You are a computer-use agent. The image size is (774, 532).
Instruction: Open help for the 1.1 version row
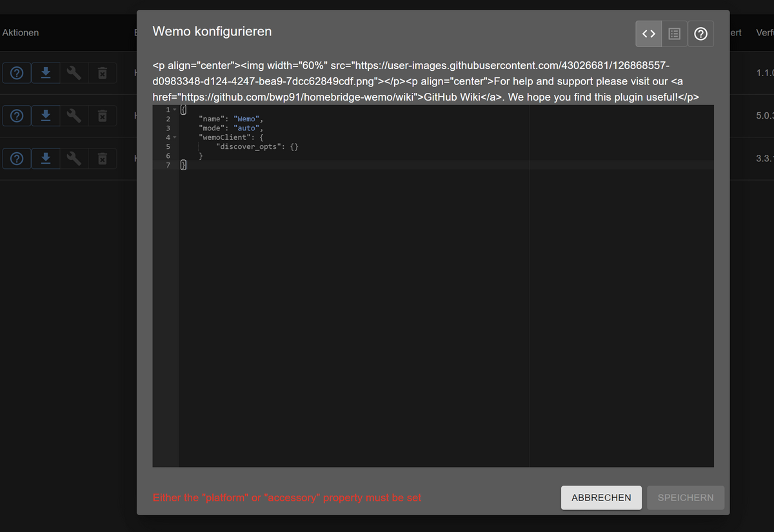tap(17, 73)
